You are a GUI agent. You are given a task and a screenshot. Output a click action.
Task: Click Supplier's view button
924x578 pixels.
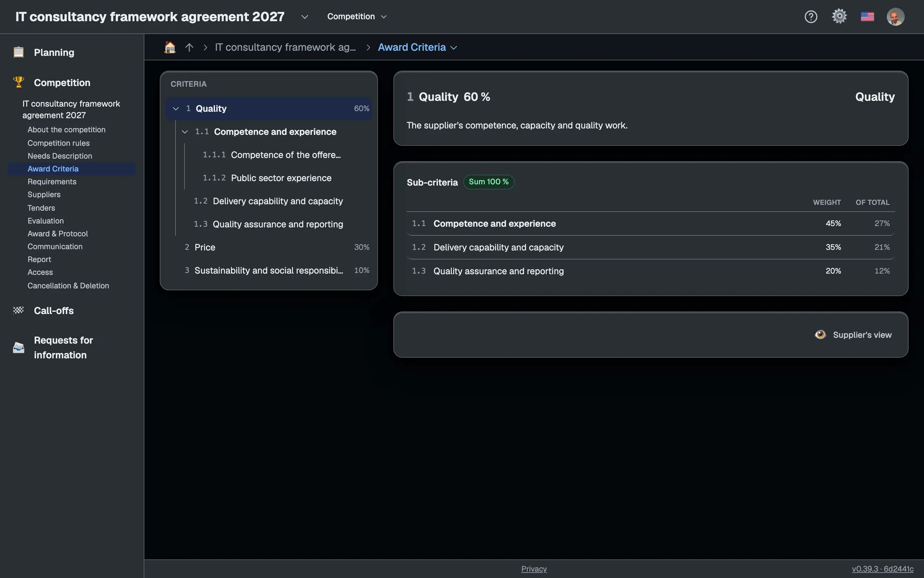pos(853,335)
